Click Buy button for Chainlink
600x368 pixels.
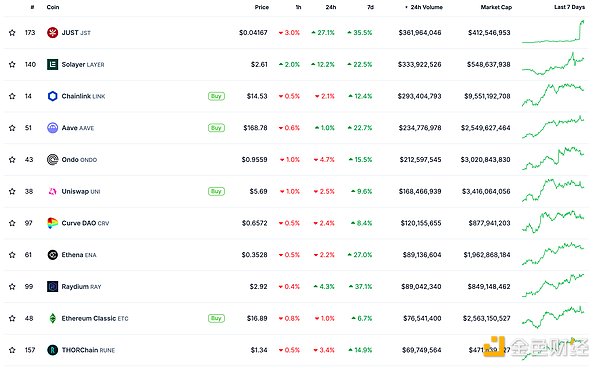click(x=216, y=96)
